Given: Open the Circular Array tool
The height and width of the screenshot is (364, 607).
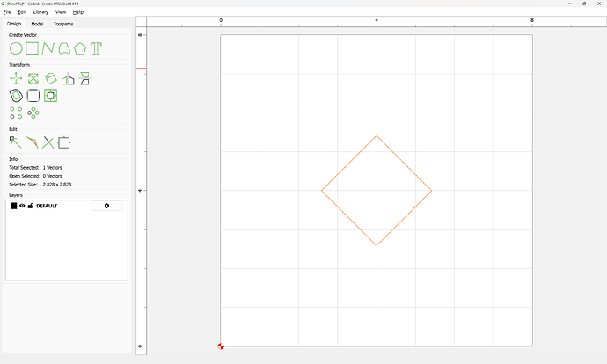Looking at the screenshot, I should point(33,113).
